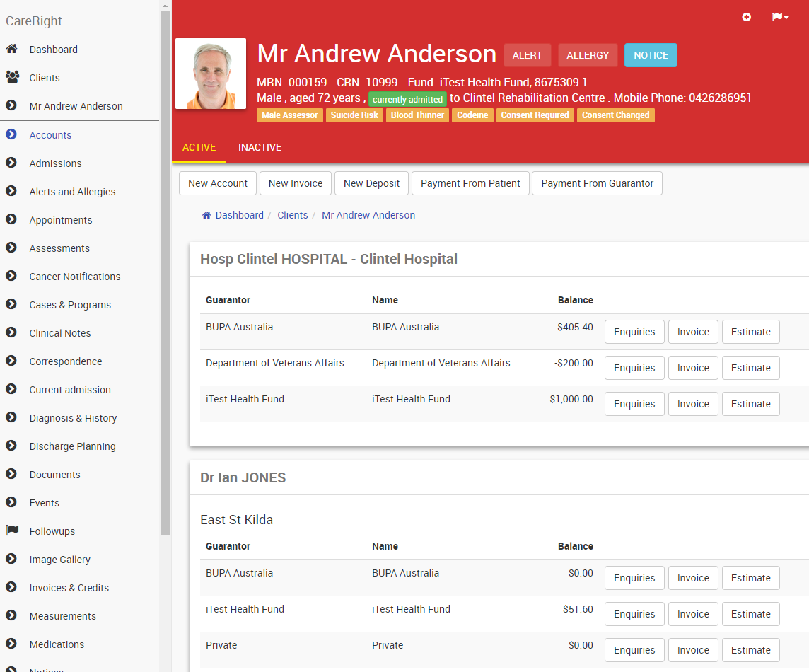Open the flag dropdown in top bar
The width and height of the screenshot is (809, 672).
coord(779,17)
